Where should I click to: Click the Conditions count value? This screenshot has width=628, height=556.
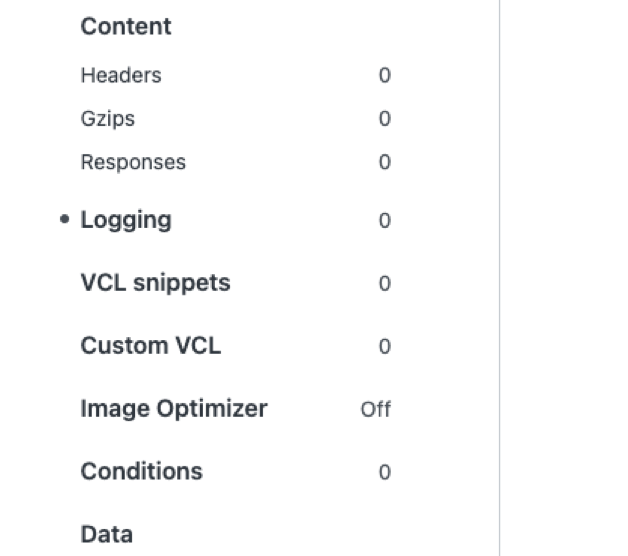pyautogui.click(x=384, y=472)
